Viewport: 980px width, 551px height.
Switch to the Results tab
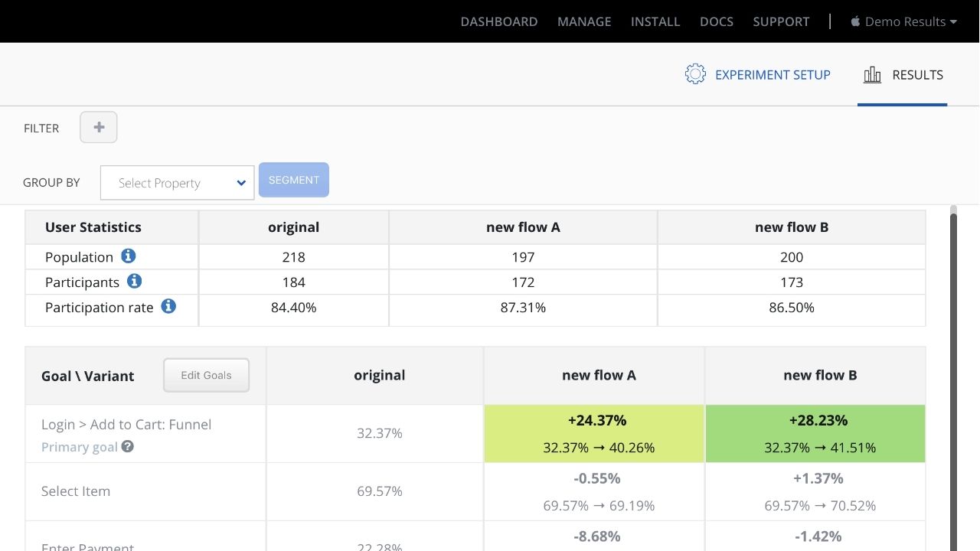click(903, 74)
